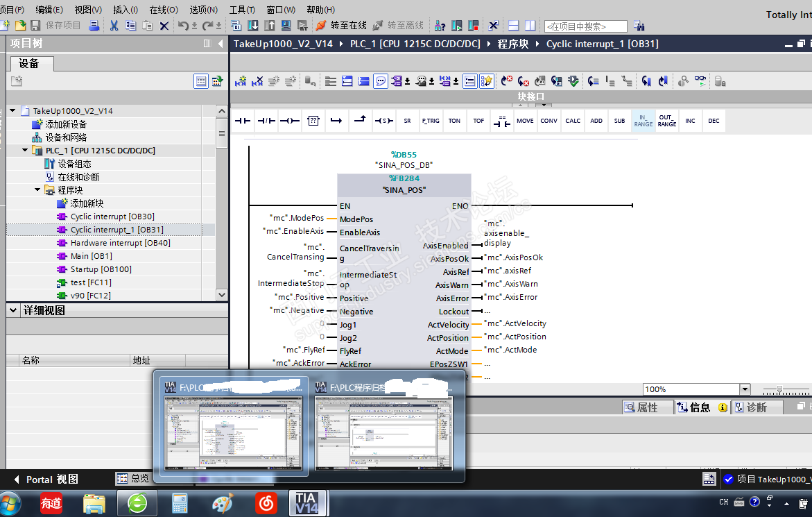812x517 pixels.
Task: Open the 在线(O) menu
Action: tap(164, 10)
